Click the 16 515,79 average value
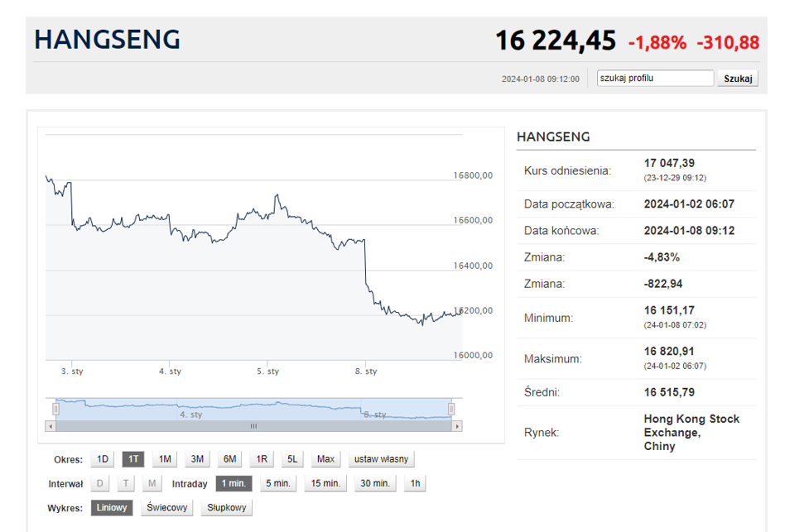 point(669,392)
